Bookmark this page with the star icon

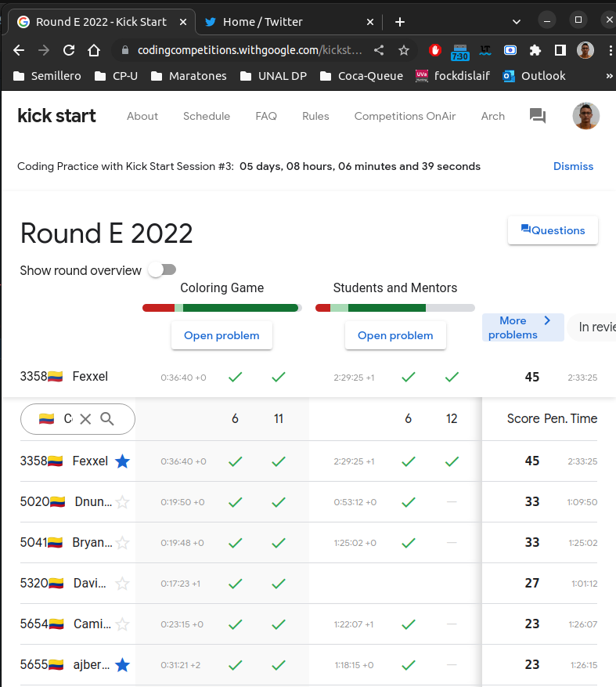404,50
